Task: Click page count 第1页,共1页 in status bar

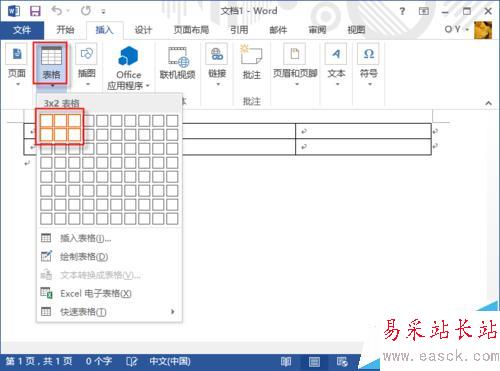Action: pos(39,361)
